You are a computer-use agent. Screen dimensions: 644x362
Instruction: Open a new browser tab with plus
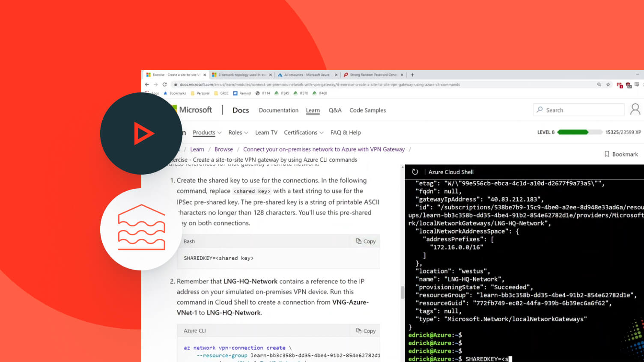(x=412, y=75)
